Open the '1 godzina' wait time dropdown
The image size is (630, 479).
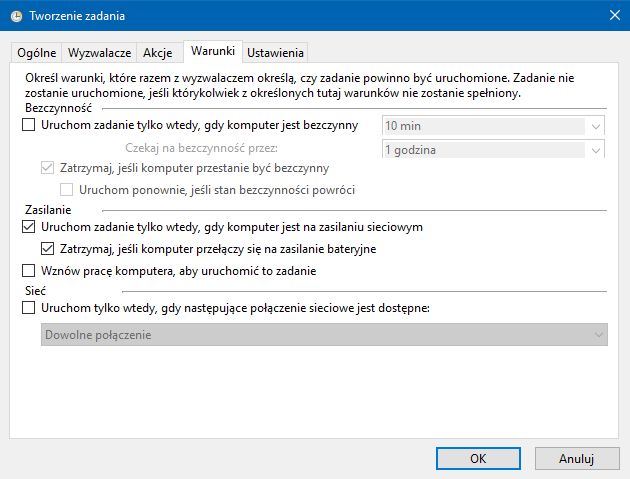[597, 149]
